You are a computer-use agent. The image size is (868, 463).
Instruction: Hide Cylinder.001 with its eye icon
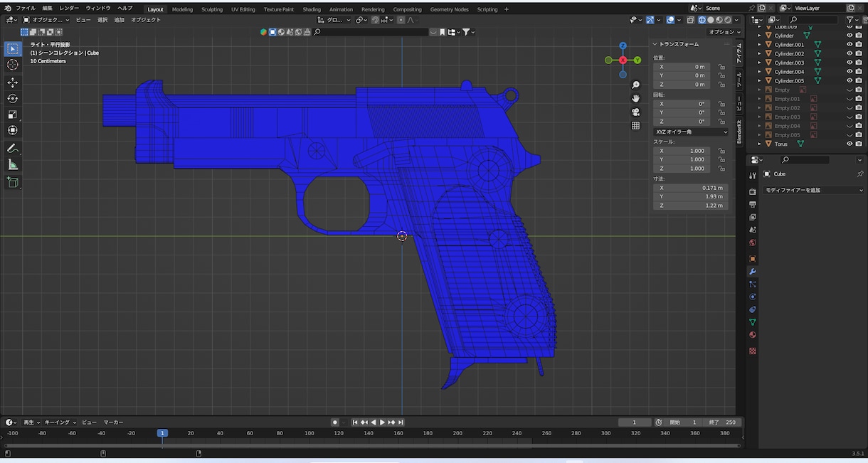tap(849, 44)
